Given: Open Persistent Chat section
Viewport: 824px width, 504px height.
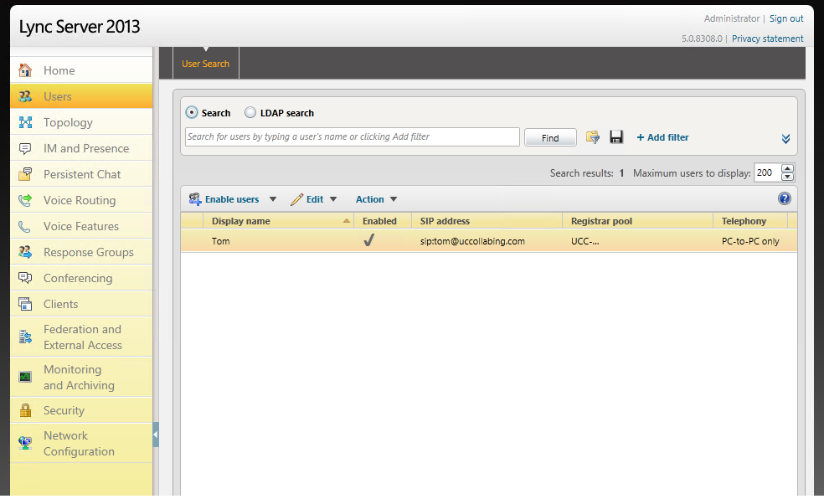Looking at the screenshot, I should coord(81,174).
